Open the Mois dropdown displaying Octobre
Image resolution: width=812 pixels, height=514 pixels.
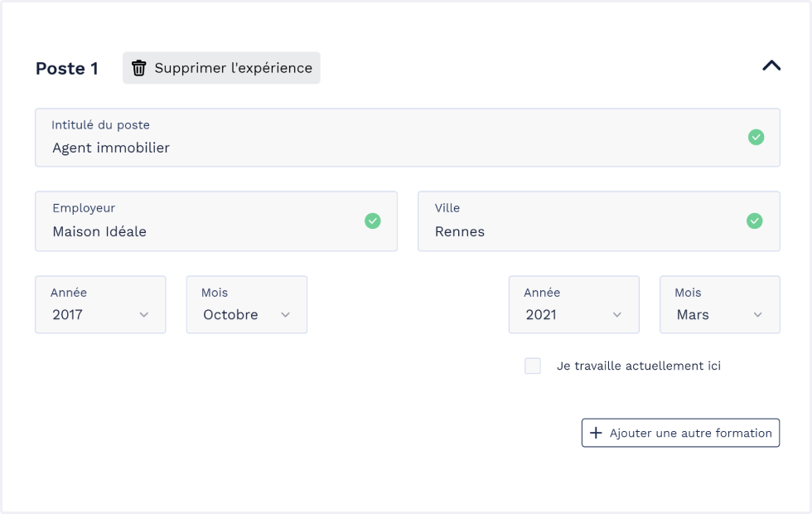tap(246, 304)
